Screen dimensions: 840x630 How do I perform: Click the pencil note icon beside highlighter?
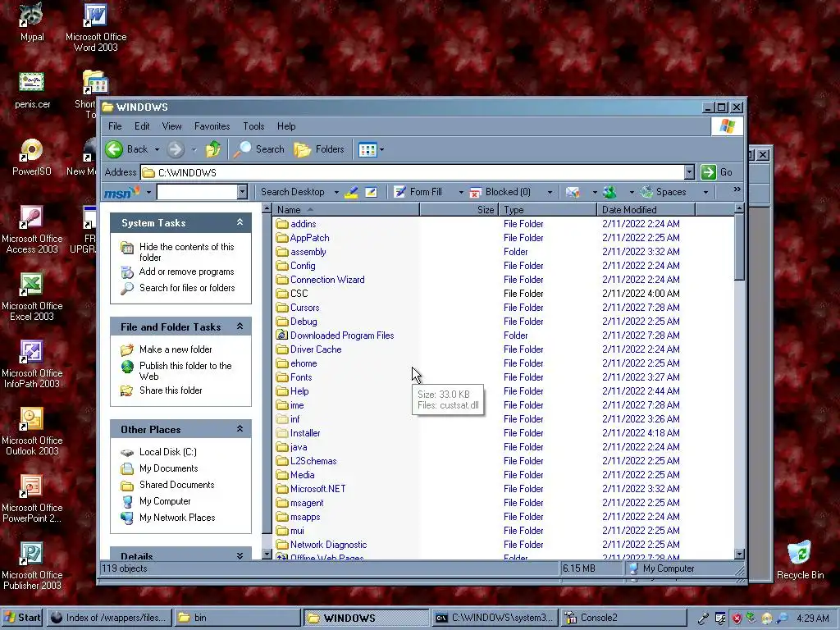372,192
